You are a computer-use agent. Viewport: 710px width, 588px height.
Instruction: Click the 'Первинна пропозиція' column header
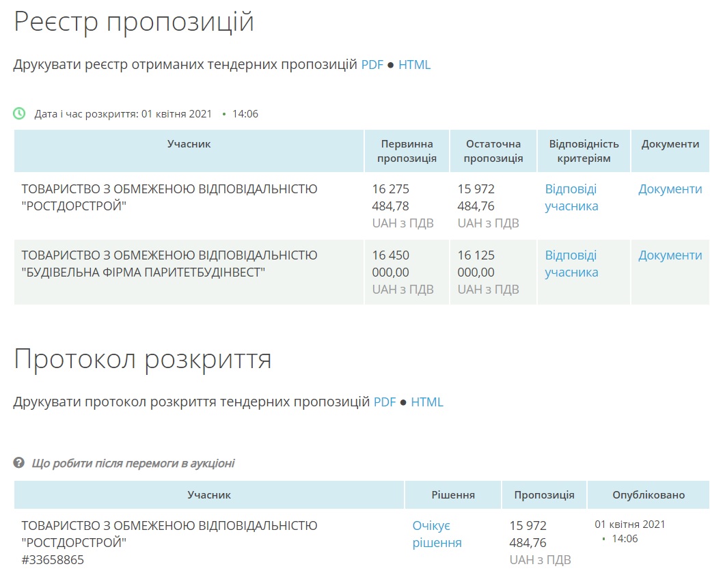pyautogui.click(x=407, y=151)
